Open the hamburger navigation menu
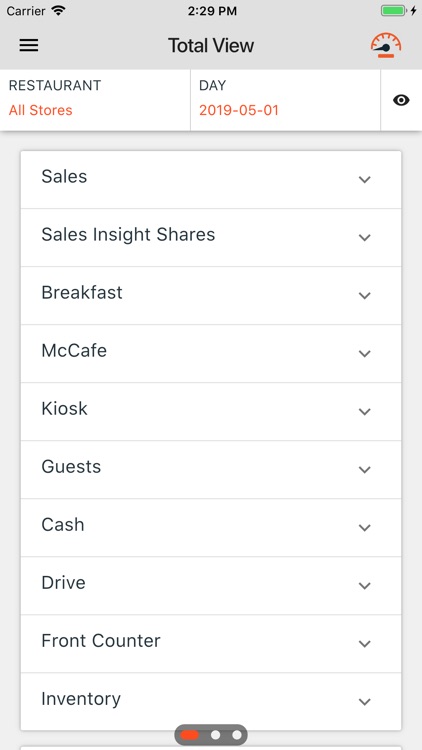Viewport: 422px width, 750px height. (x=29, y=45)
